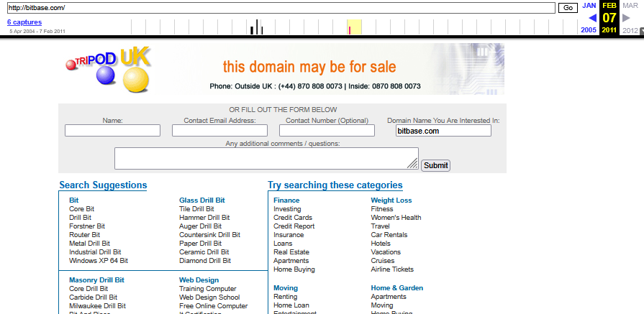644x314 pixels.
Task: Open the Training Computer link
Action: 208,289
